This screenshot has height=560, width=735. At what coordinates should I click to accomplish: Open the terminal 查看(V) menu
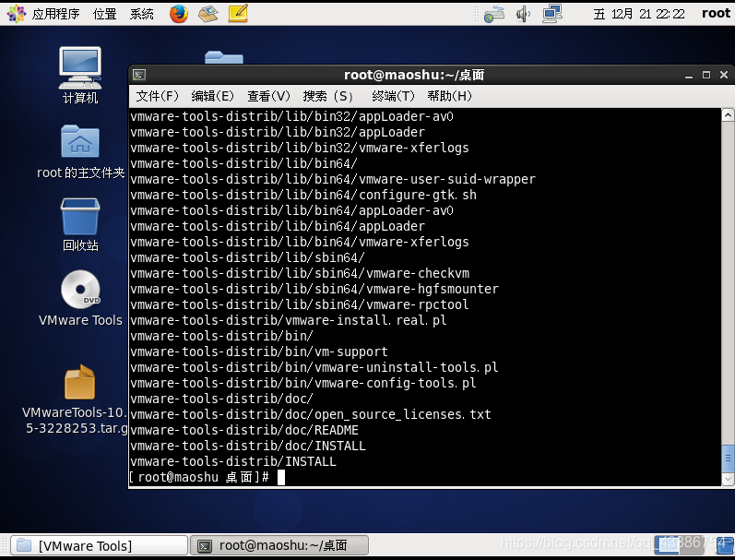[x=268, y=96]
